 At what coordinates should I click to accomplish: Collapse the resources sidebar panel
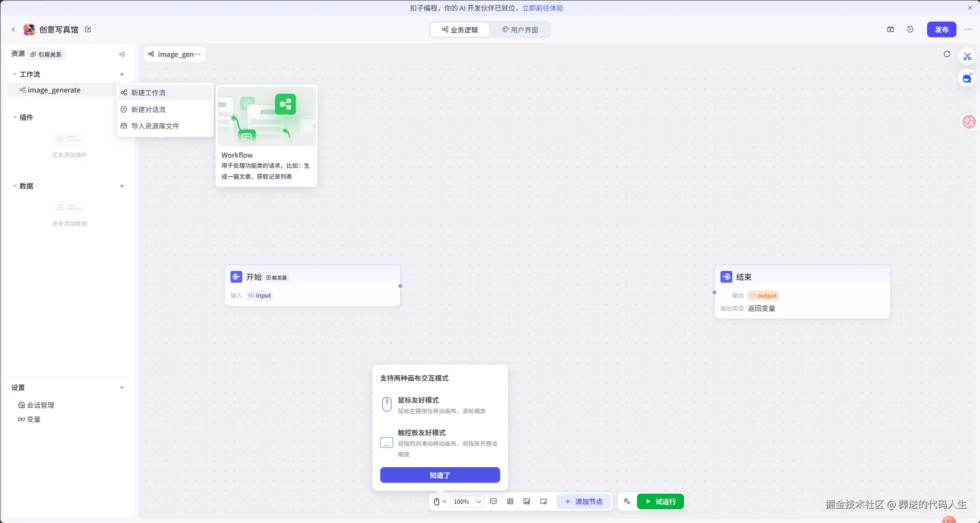(122, 54)
